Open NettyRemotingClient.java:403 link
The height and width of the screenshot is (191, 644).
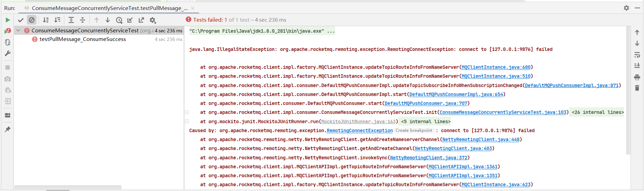pyautogui.click(x=453, y=148)
